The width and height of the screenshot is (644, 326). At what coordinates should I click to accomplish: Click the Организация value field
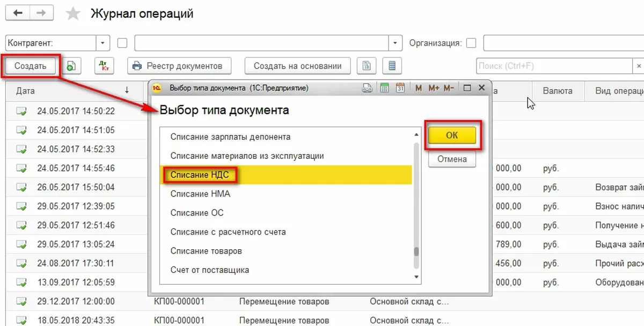point(563,43)
